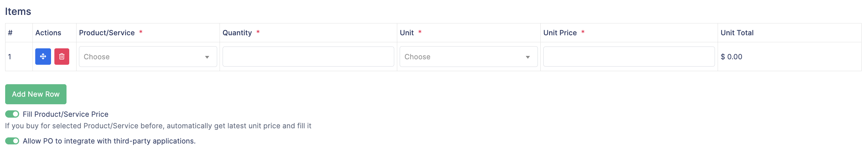Click the Fill Product/Service Price label

coord(65,114)
